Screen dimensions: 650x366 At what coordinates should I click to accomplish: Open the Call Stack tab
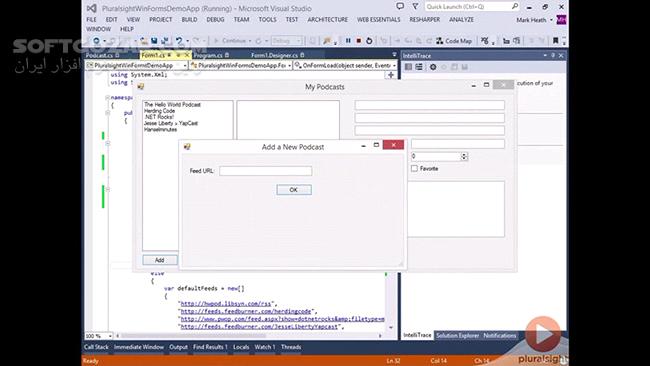[96, 347]
